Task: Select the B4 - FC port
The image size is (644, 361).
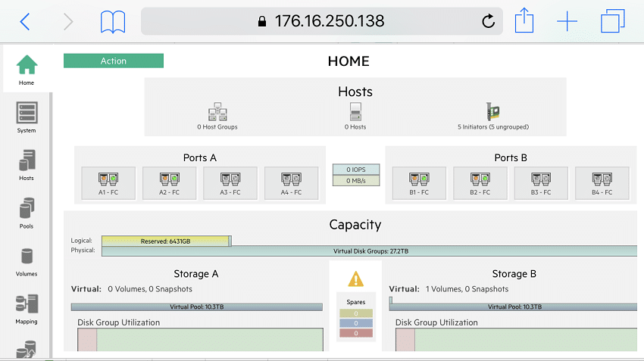Action: pyautogui.click(x=602, y=183)
